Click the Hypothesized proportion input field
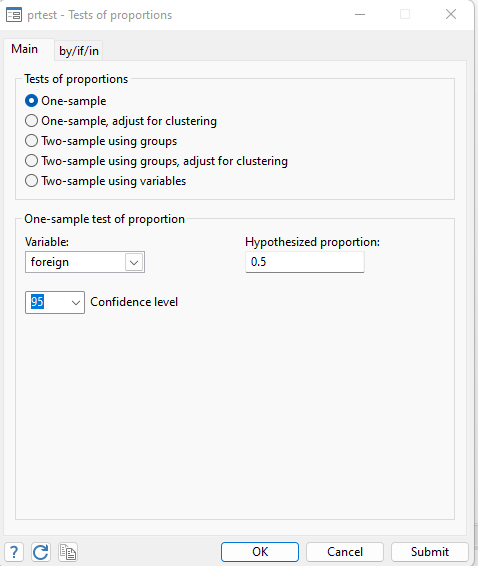 pyautogui.click(x=305, y=262)
